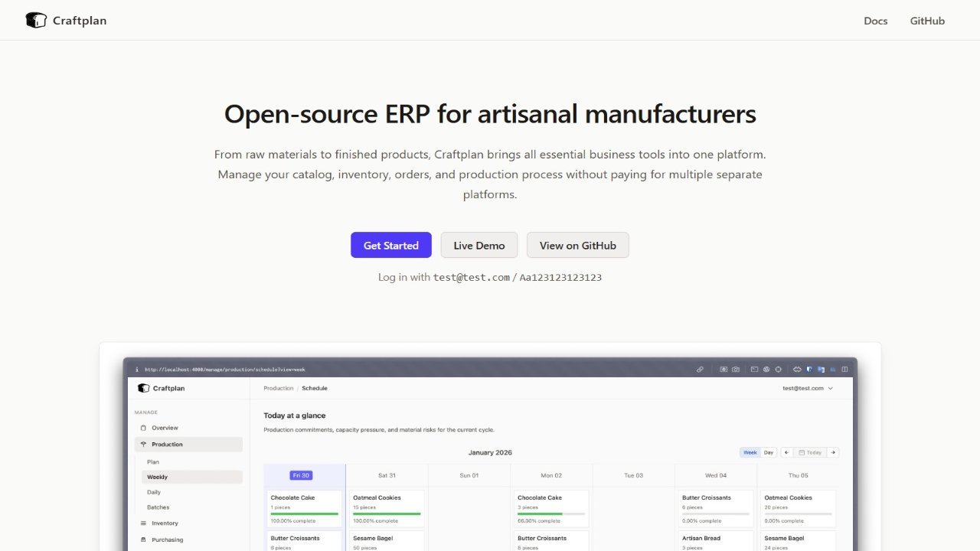Image resolution: width=980 pixels, height=551 pixels.
Task: Switch schedule to Day view
Action: point(769,452)
